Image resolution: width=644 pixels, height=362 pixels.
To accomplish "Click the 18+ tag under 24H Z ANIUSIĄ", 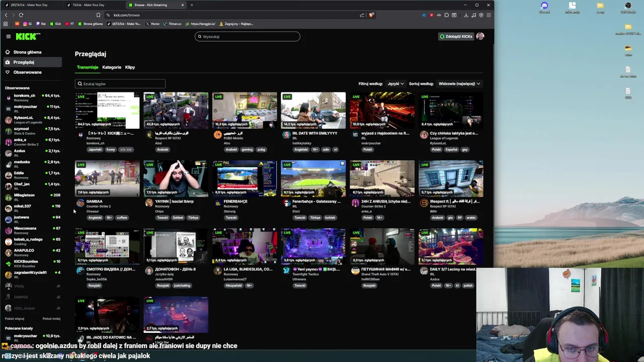I will (x=379, y=218).
